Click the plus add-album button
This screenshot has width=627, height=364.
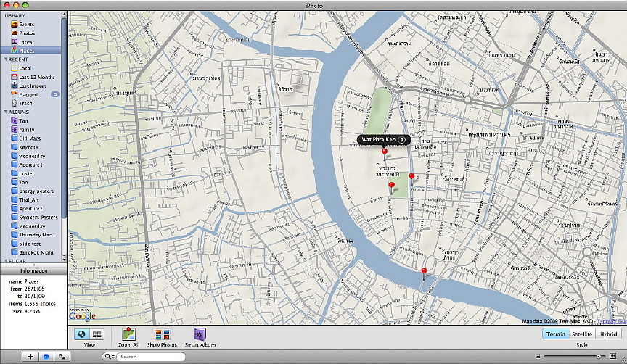click(30, 357)
